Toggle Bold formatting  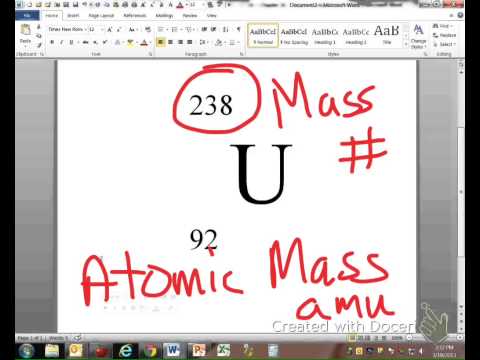tap(52, 42)
